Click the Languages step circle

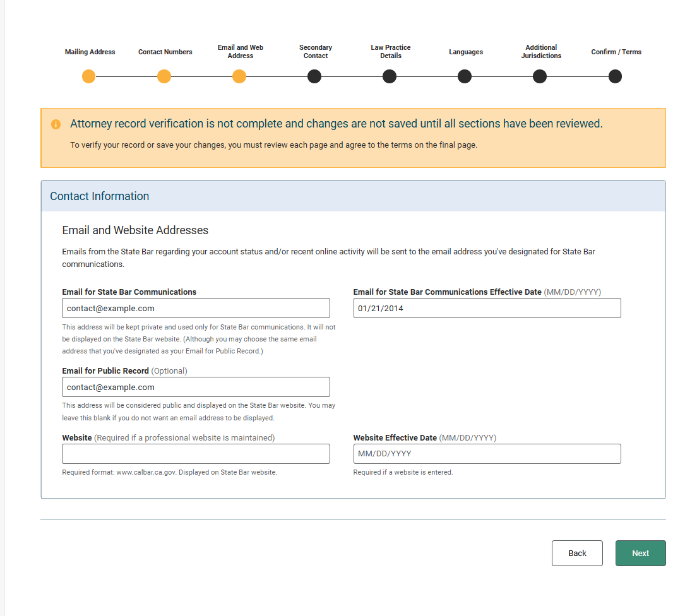pyautogui.click(x=465, y=77)
